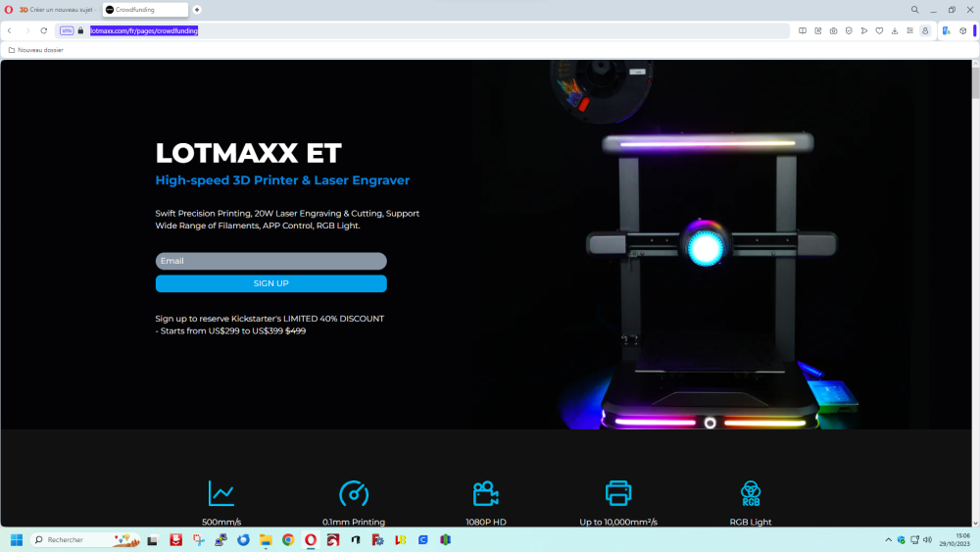This screenshot has height=552, width=980.
Task: Open the easy setup lines icon
Action: 910,30
